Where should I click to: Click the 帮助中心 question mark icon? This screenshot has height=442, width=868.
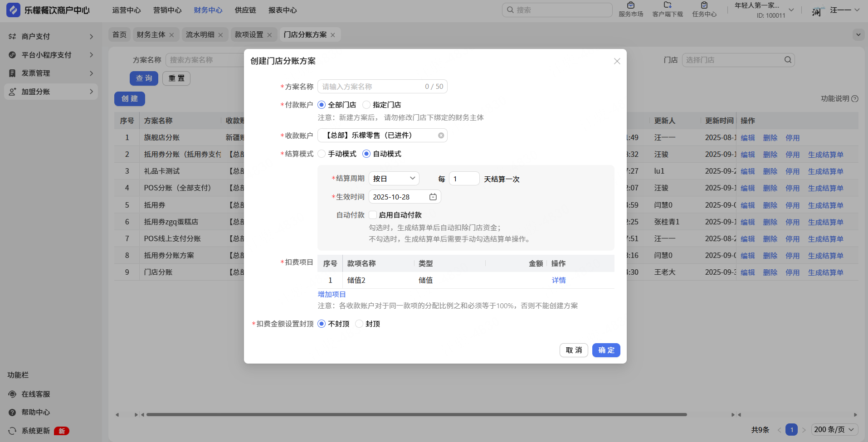(12, 412)
